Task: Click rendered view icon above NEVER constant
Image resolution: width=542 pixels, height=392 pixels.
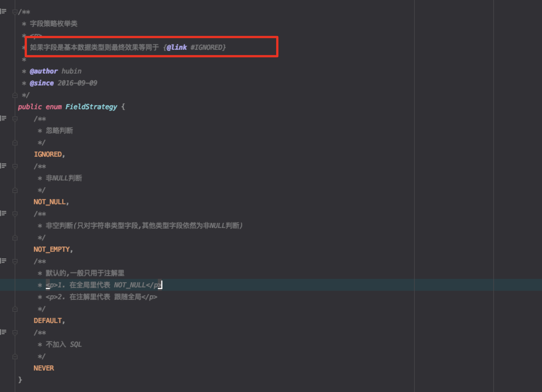Action: click(x=3, y=332)
